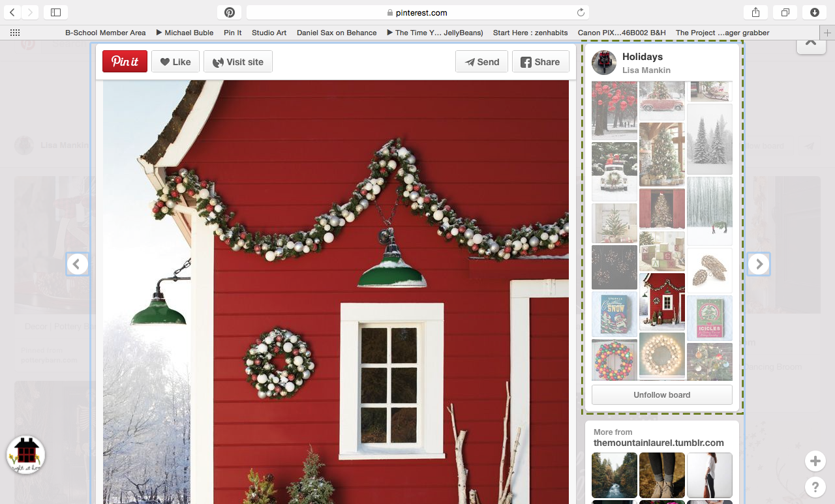This screenshot has width=835, height=504.
Task: Open the snowy birch forest thumbnail
Action: click(x=710, y=211)
